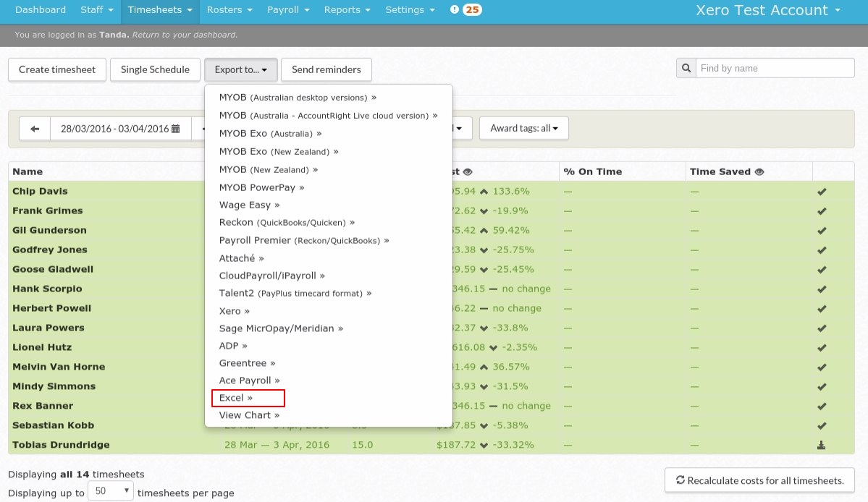Open the Timesheets dropdown menu
Image resolution: width=868 pixels, height=502 pixels.
(160, 10)
